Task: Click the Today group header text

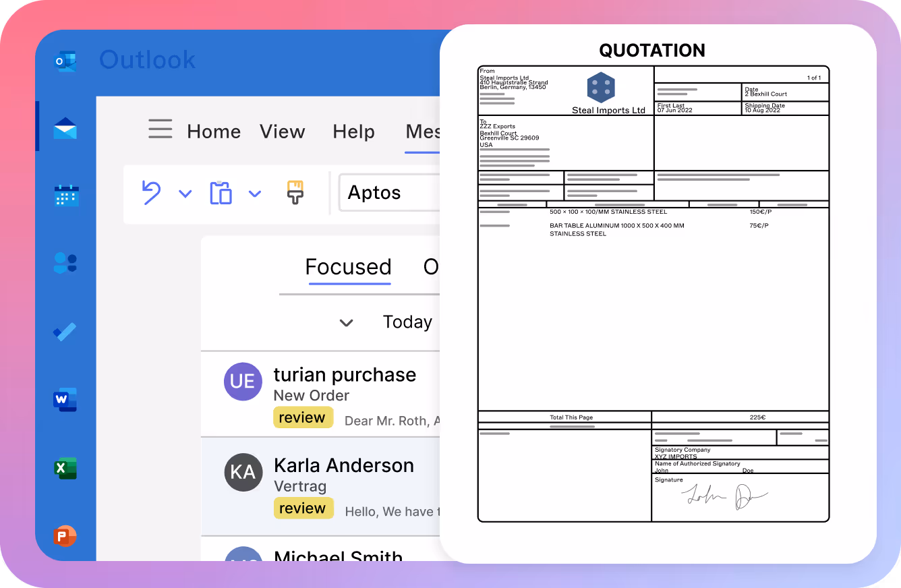Action: coord(407,322)
